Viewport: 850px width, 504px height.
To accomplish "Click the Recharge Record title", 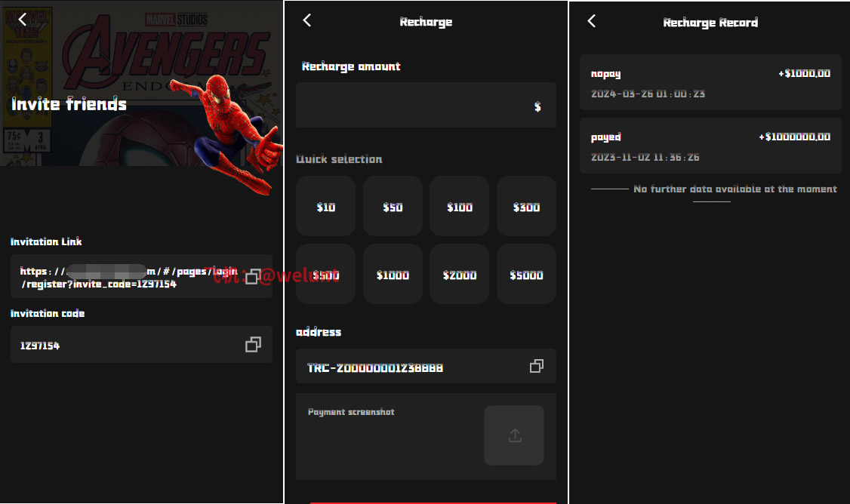I will (x=710, y=22).
